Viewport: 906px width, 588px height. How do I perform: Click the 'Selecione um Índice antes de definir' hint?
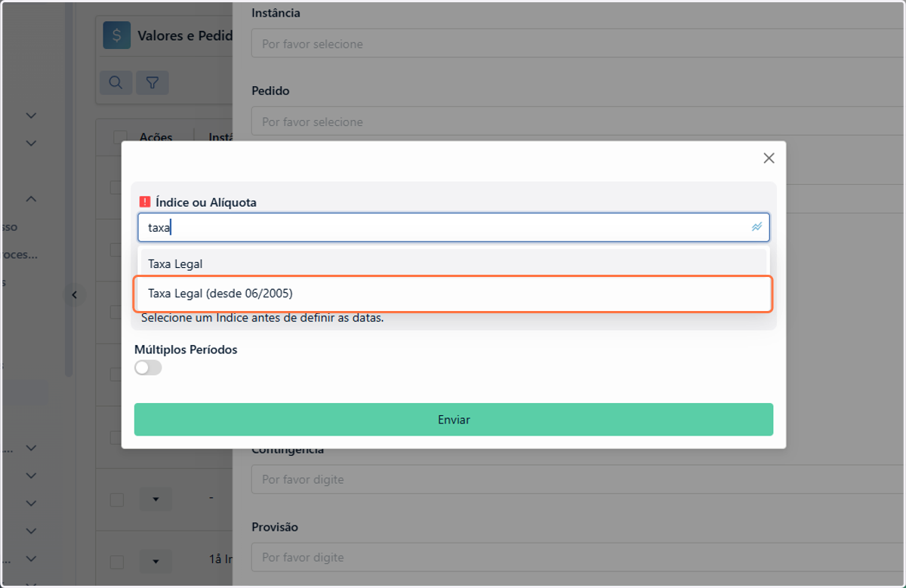point(263,318)
